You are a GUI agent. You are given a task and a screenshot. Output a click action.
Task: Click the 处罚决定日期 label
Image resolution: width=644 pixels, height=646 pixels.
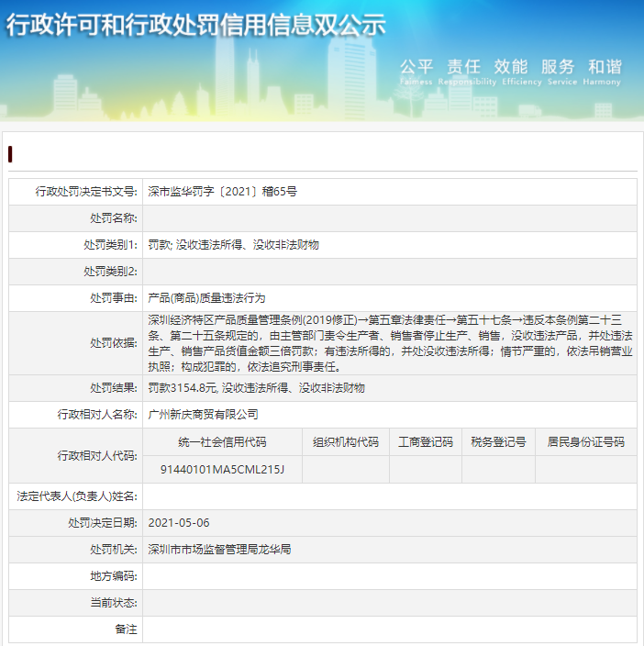coord(103,523)
